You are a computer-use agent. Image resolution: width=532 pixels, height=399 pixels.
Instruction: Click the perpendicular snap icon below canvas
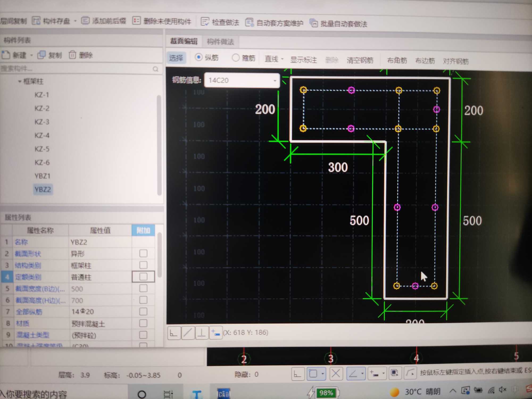(x=202, y=333)
